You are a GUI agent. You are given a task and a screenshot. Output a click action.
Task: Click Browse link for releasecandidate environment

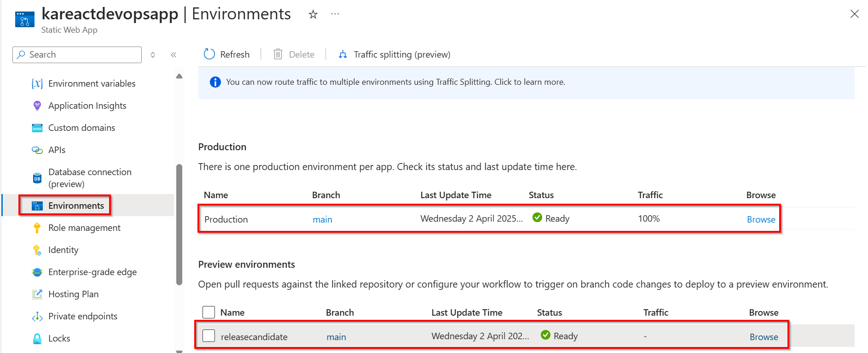764,337
